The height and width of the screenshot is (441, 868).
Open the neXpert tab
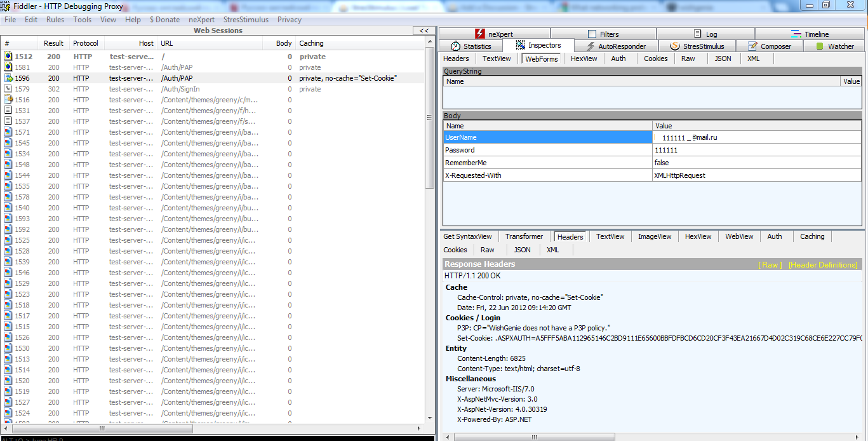(x=494, y=34)
